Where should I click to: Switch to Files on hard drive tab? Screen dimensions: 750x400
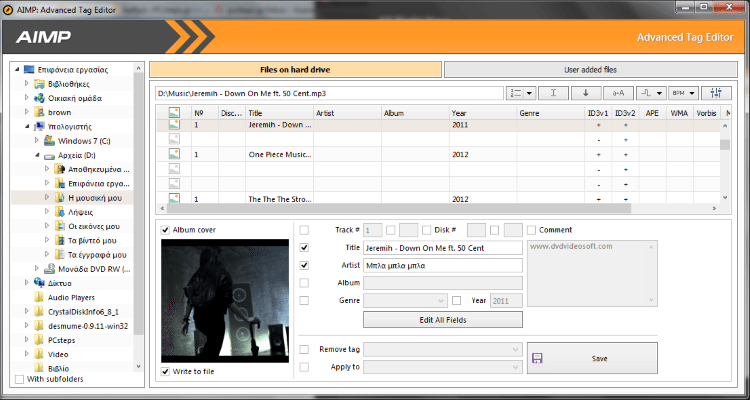pos(295,70)
